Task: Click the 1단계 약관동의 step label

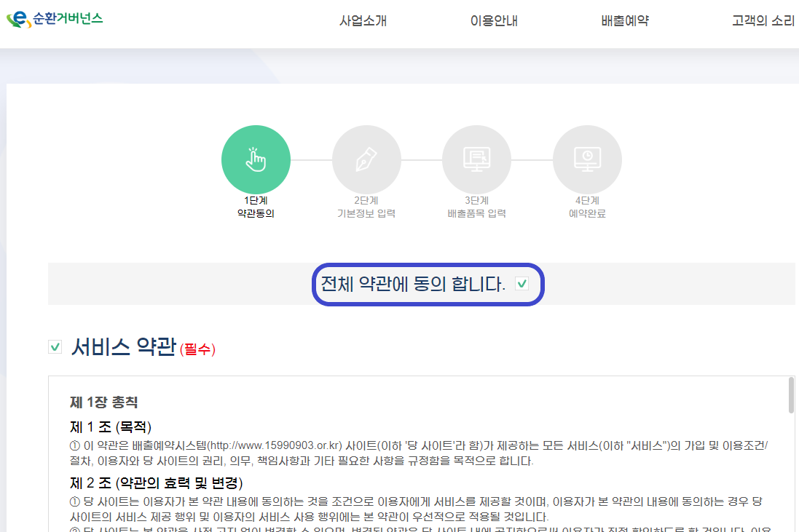Action: [x=256, y=207]
